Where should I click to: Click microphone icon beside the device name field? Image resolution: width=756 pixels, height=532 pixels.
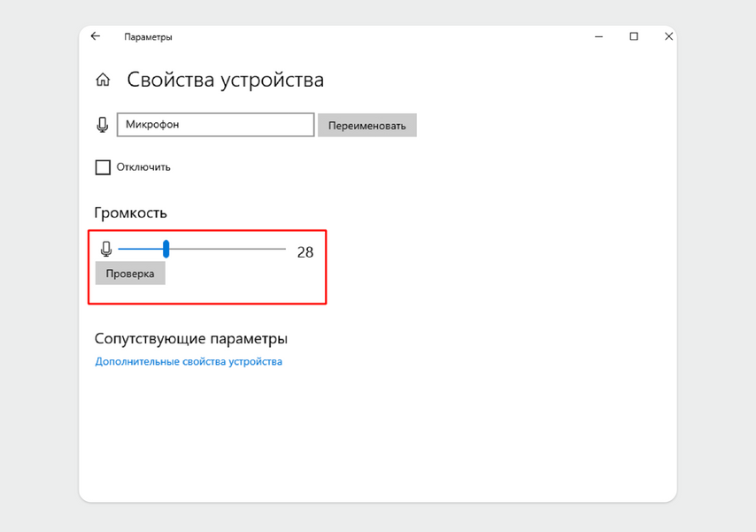[103, 125]
